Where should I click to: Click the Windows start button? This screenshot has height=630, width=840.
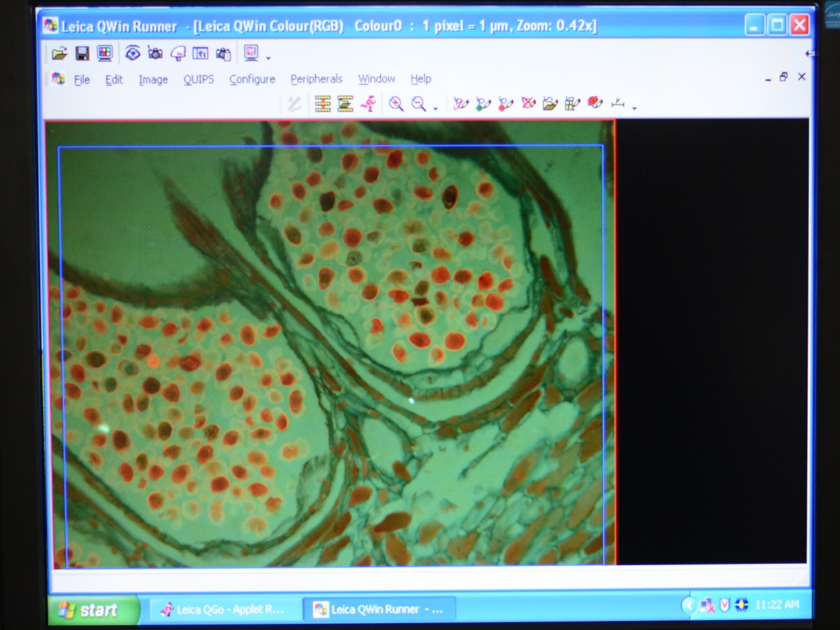pyautogui.click(x=93, y=610)
